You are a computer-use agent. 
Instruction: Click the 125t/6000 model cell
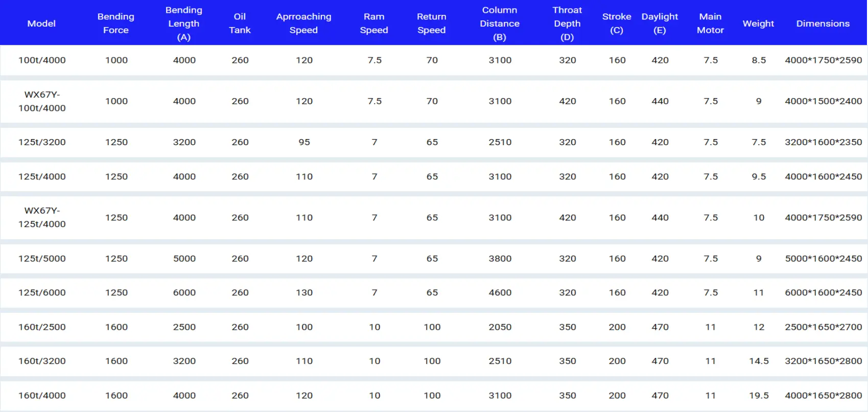point(42,293)
